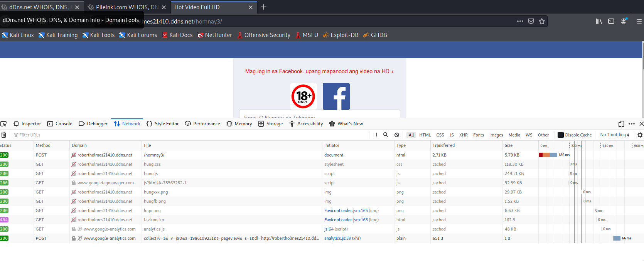Screen dimensions: 644x261
Task: Open the Offensive Security bookmark
Action: pyautogui.click(x=264, y=35)
